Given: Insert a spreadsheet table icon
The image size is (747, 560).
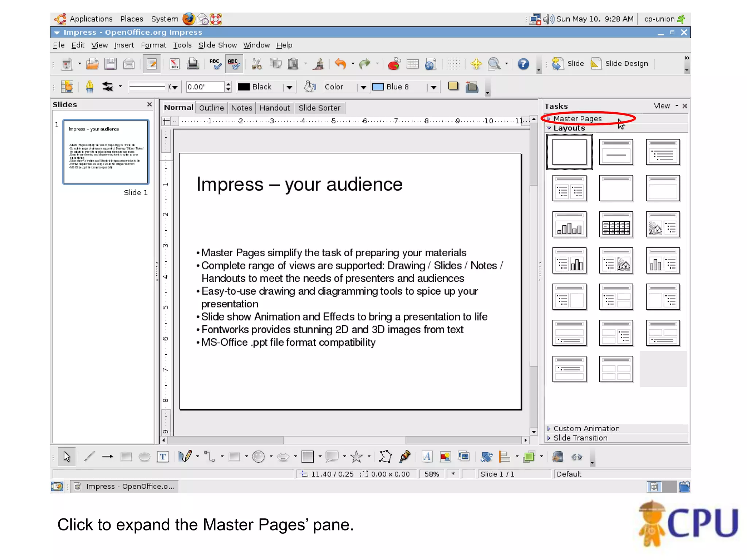Looking at the screenshot, I should [x=413, y=64].
